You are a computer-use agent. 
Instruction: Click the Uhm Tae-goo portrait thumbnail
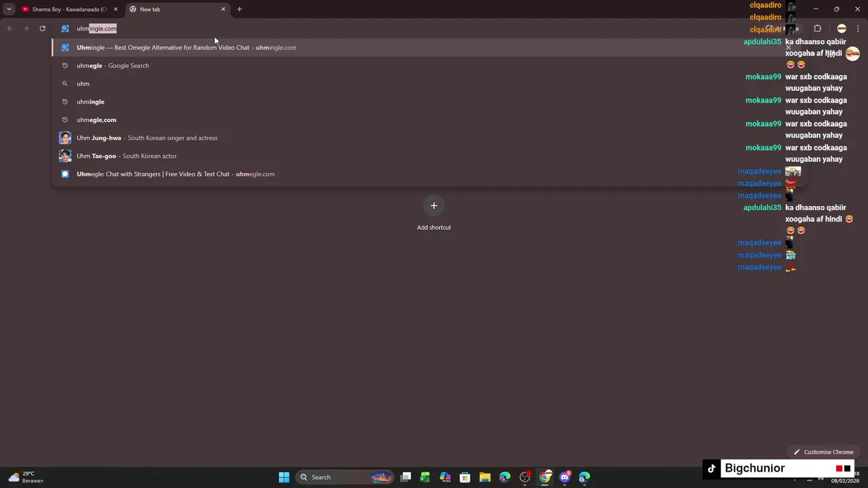pyautogui.click(x=65, y=156)
